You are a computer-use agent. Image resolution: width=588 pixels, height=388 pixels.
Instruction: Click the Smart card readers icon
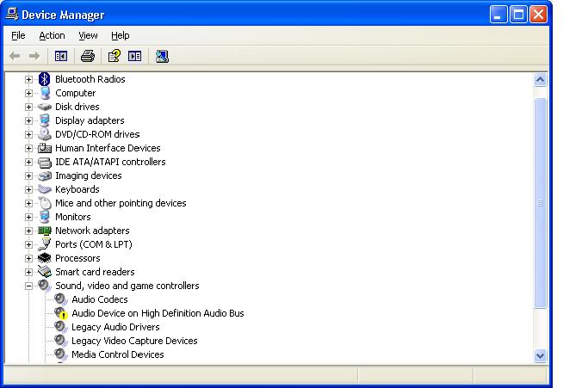[x=45, y=271]
